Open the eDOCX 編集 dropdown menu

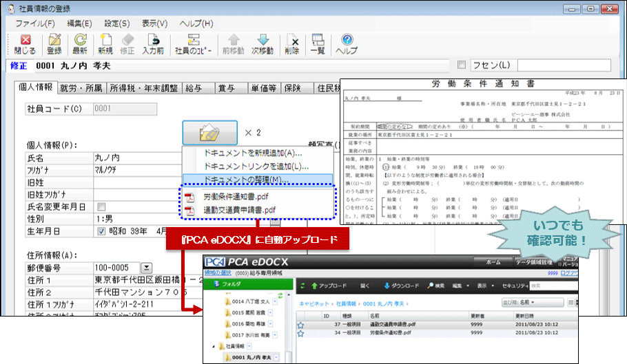point(461,286)
